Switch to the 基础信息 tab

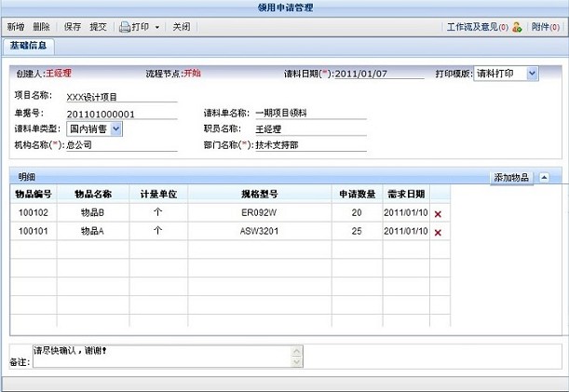click(31, 45)
